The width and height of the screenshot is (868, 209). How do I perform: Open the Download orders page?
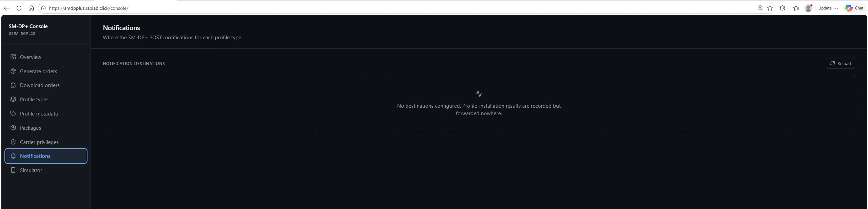click(x=46, y=85)
